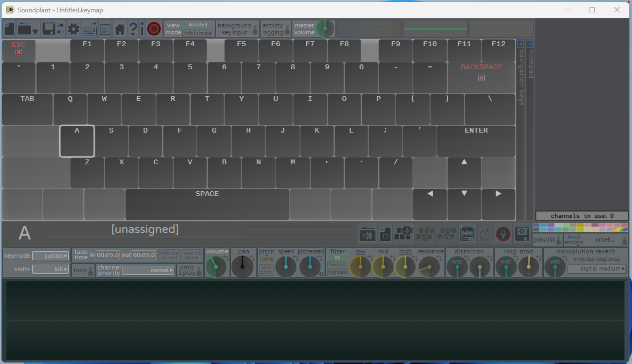
Task: Toggle the playlist switch
Action: [x=558, y=241]
